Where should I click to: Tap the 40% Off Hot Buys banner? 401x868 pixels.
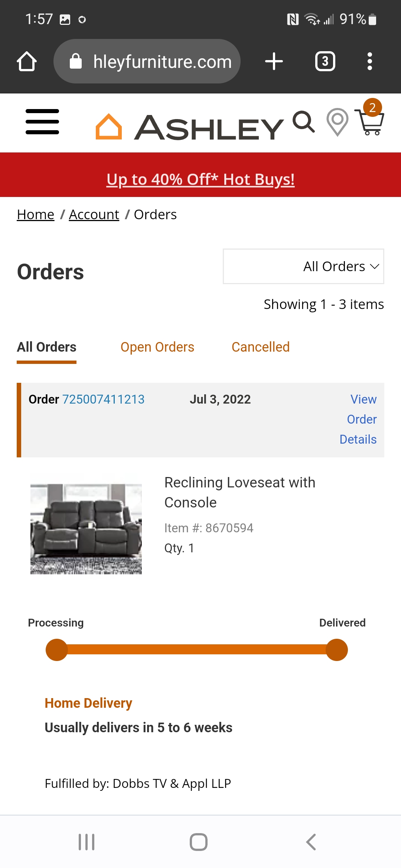tap(200, 180)
